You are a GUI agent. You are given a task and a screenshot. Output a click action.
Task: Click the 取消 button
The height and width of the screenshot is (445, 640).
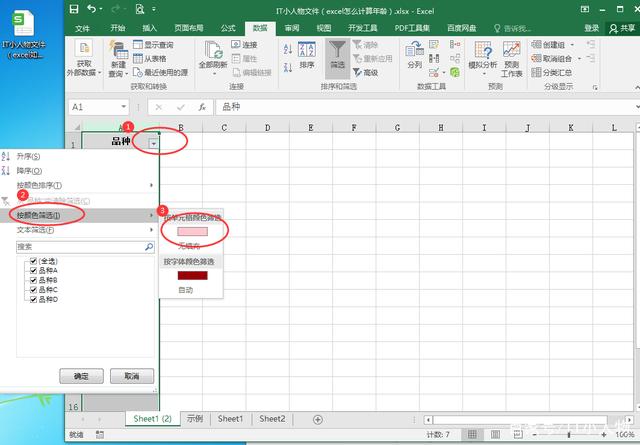click(132, 376)
